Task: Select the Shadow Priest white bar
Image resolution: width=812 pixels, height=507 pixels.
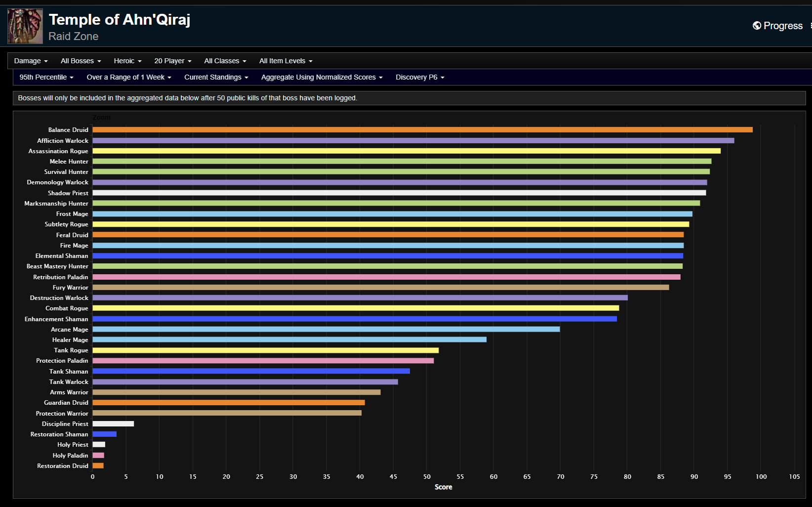Action: 399,193
